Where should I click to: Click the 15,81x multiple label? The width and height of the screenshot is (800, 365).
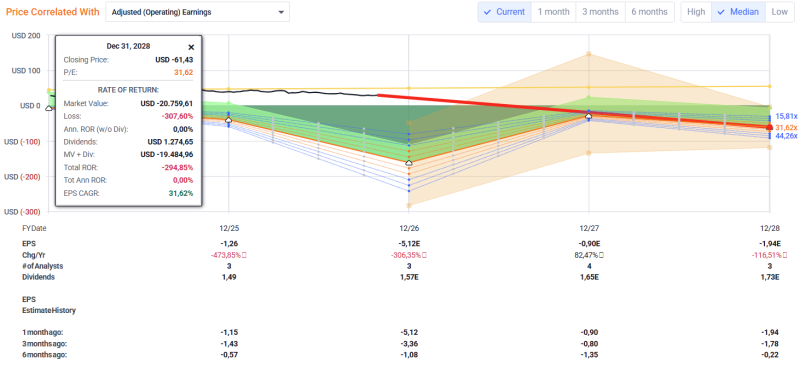tap(786, 116)
